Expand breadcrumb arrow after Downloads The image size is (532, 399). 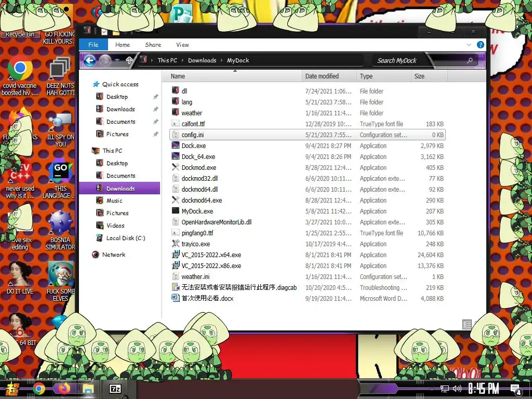(x=221, y=60)
